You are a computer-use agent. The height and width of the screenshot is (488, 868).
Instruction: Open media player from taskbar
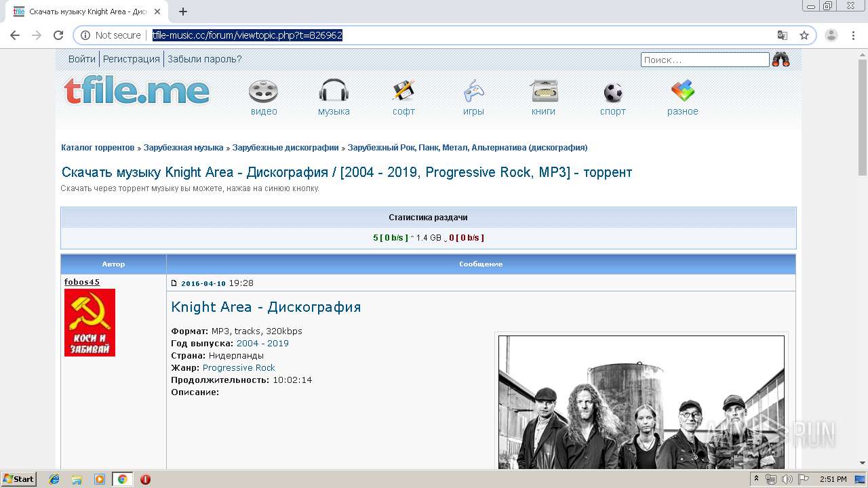point(100,479)
